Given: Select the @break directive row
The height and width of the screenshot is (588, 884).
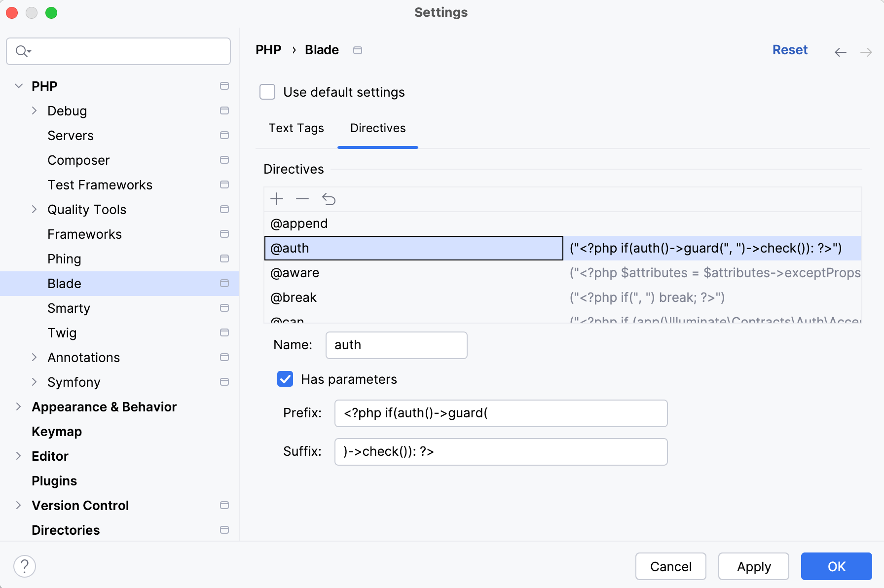Looking at the screenshot, I should (x=345, y=297).
